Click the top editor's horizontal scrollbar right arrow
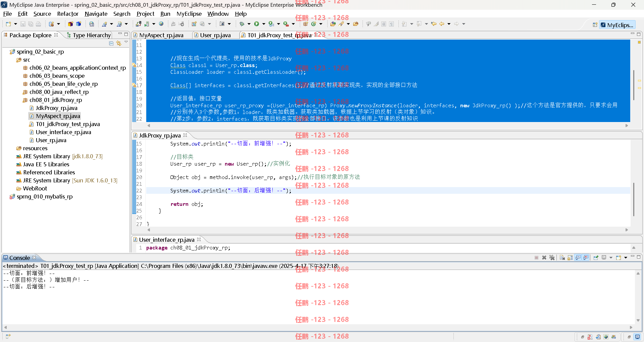This screenshot has height=342, width=644. (627, 125)
